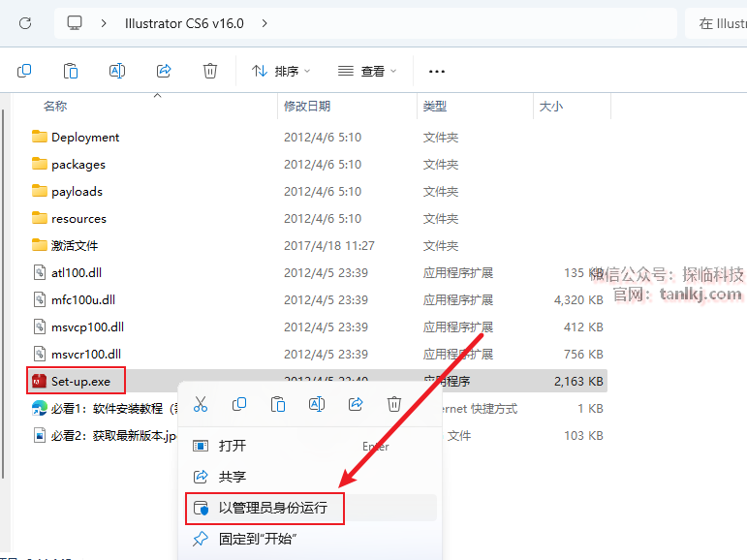Click 文件夹 type in Deployment row
This screenshot has height=560, width=747.
tap(441, 138)
